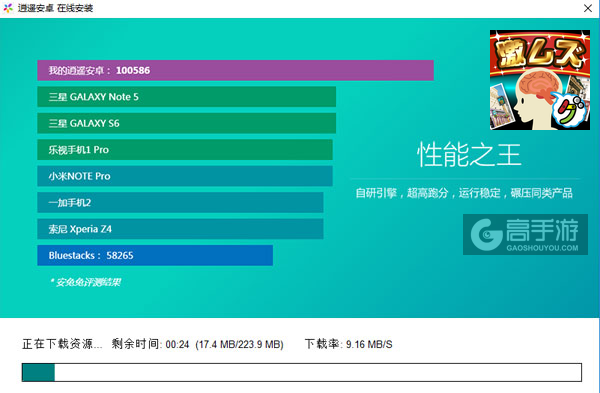Select the 三星 GALAXY Note 5 bar
The height and width of the screenshot is (393, 600).
click(186, 97)
